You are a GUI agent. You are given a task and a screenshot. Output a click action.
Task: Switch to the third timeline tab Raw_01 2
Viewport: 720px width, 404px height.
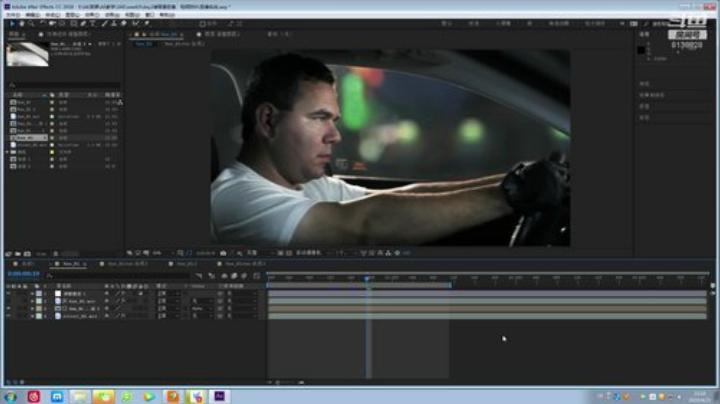186,264
